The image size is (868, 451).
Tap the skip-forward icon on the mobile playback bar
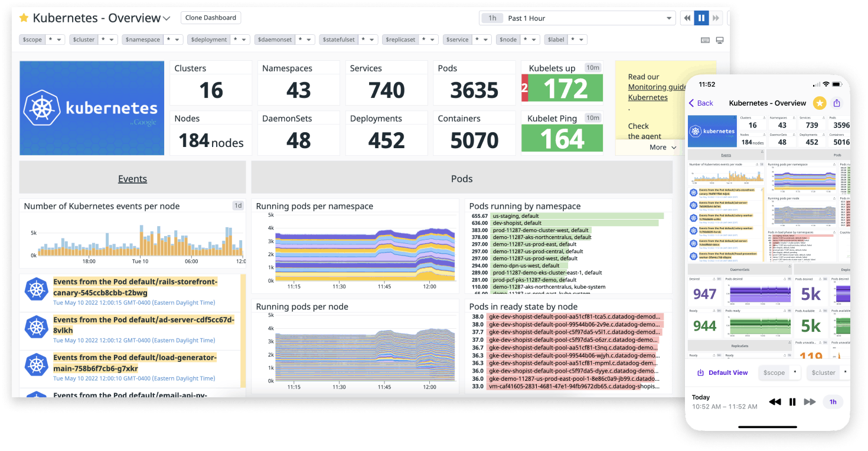[x=810, y=401]
